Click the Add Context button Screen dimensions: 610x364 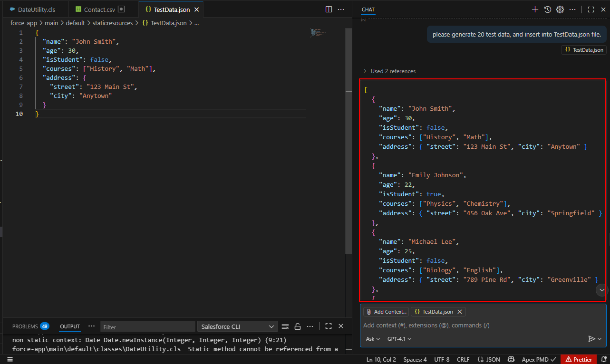[x=386, y=312]
